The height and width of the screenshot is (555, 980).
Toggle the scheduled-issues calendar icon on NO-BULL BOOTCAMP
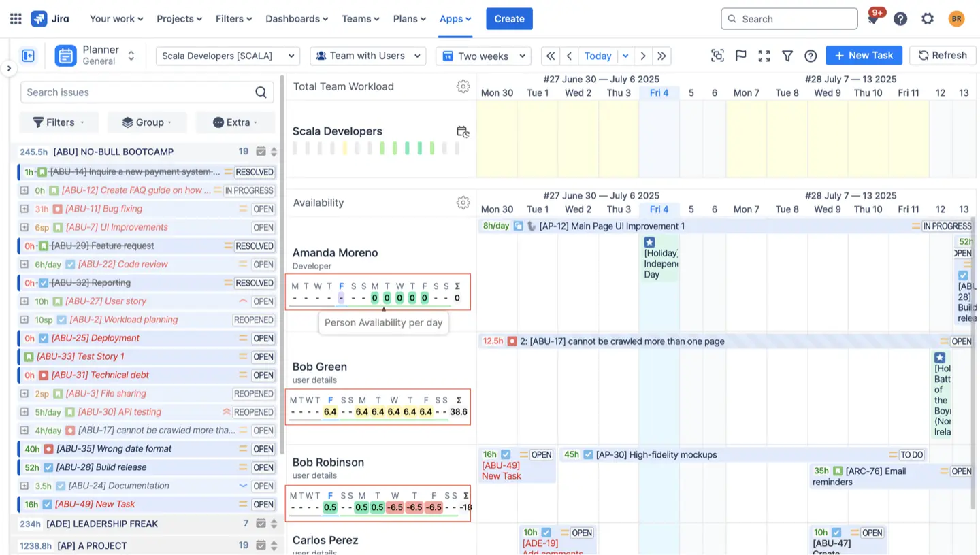tap(259, 152)
